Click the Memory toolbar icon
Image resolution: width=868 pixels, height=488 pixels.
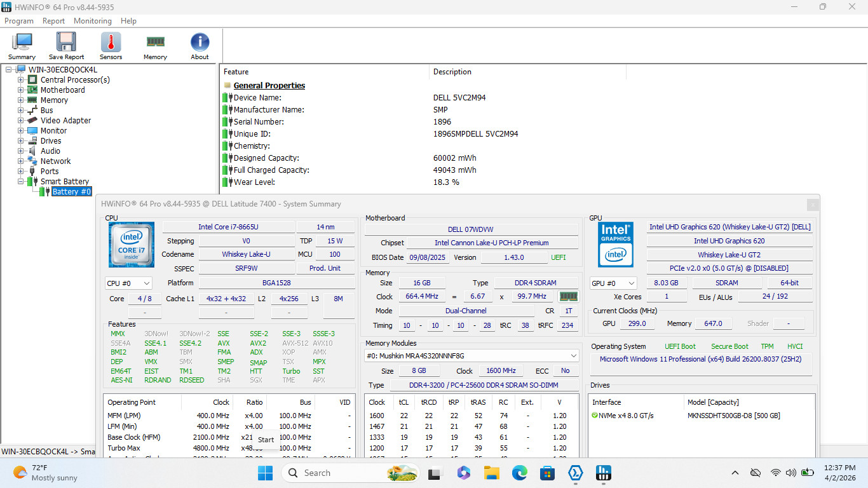coord(155,42)
